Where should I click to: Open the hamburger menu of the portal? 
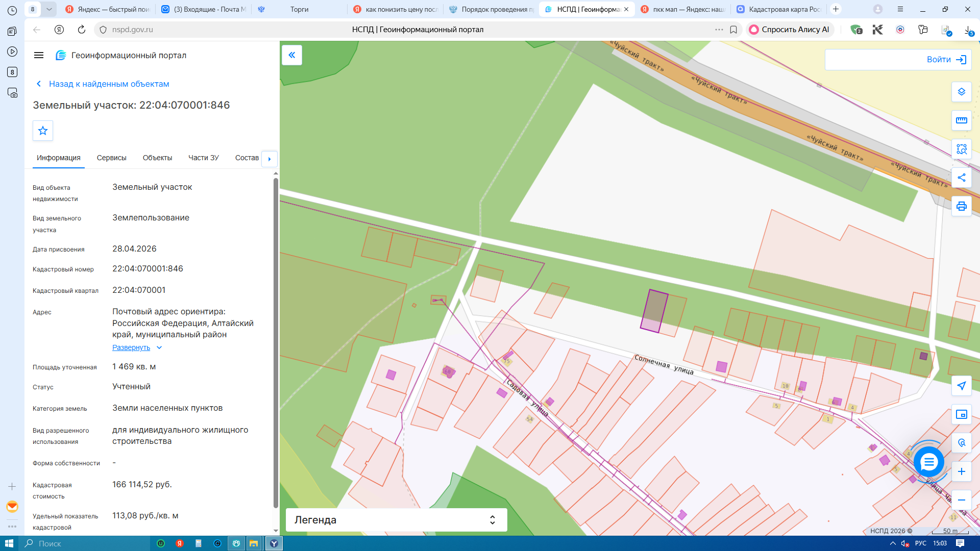coord(39,55)
